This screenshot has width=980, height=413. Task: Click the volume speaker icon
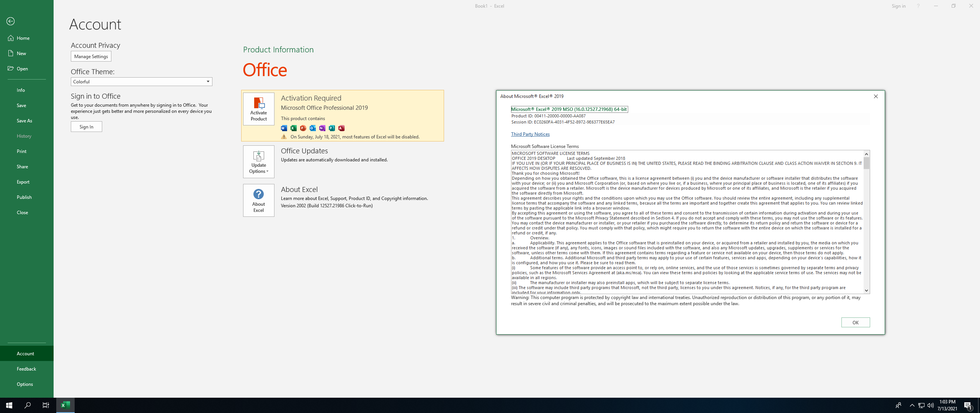coord(931,405)
